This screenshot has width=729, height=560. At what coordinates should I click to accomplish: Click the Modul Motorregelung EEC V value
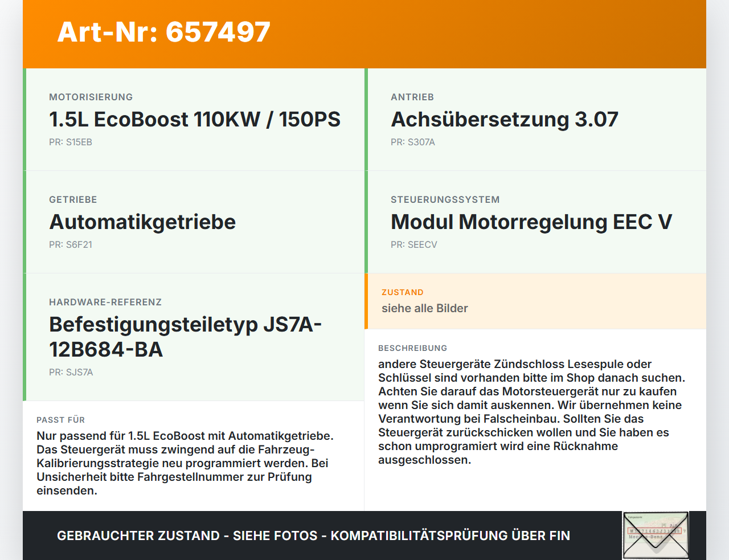coord(531,222)
